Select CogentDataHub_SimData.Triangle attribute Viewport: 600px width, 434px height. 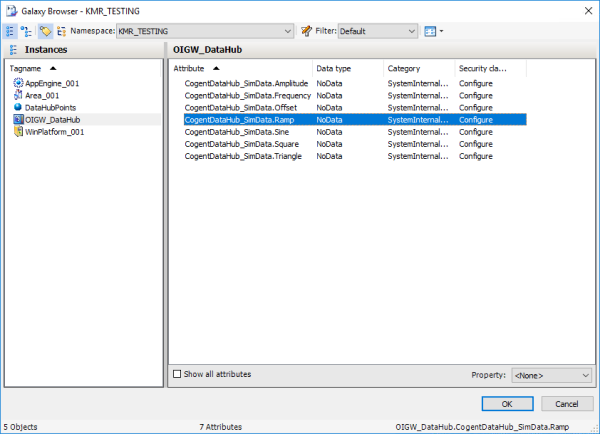[243, 156]
